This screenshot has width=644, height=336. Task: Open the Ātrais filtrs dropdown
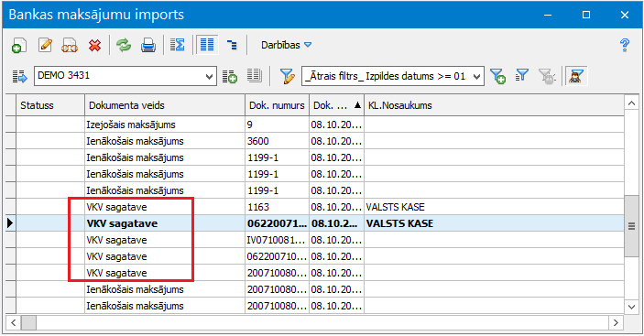[477, 76]
